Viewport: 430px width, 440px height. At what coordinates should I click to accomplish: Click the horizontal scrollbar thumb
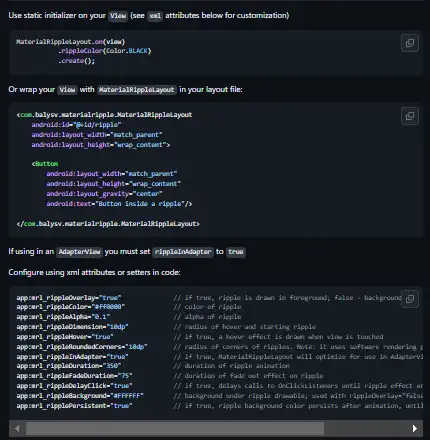(x=175, y=428)
